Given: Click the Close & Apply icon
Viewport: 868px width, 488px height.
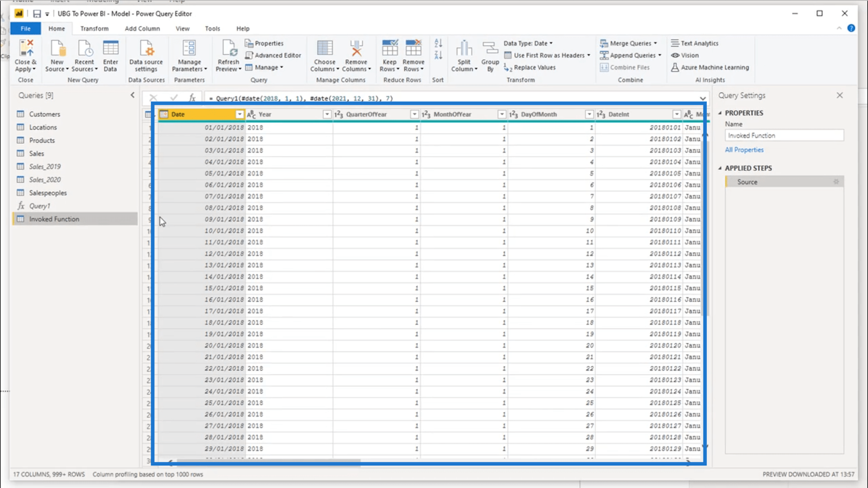Looking at the screenshot, I should 25,48.
